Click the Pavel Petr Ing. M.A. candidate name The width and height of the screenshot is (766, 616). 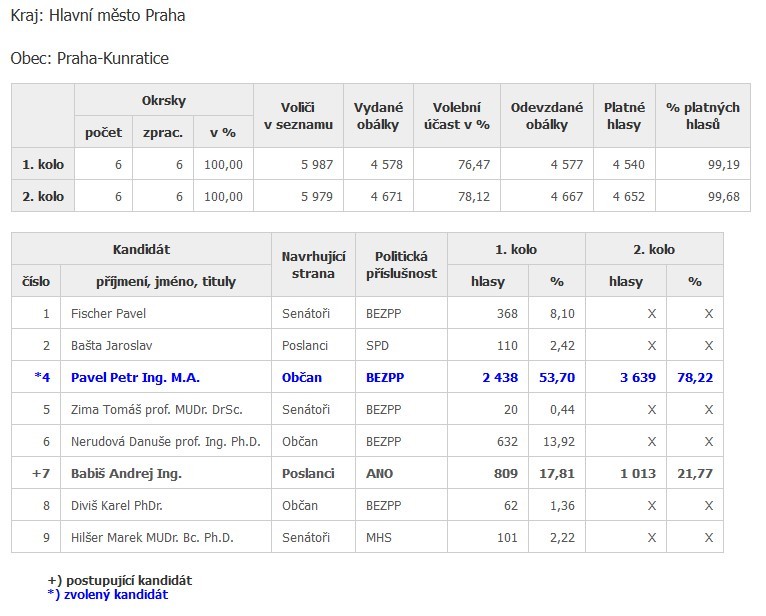(x=135, y=378)
